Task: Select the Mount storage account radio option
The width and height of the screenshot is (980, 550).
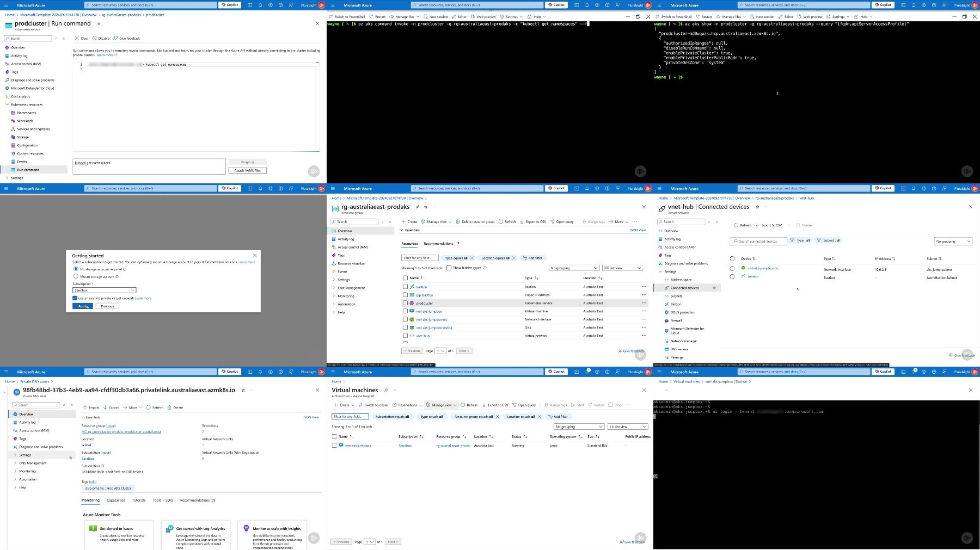Action: 76,276
